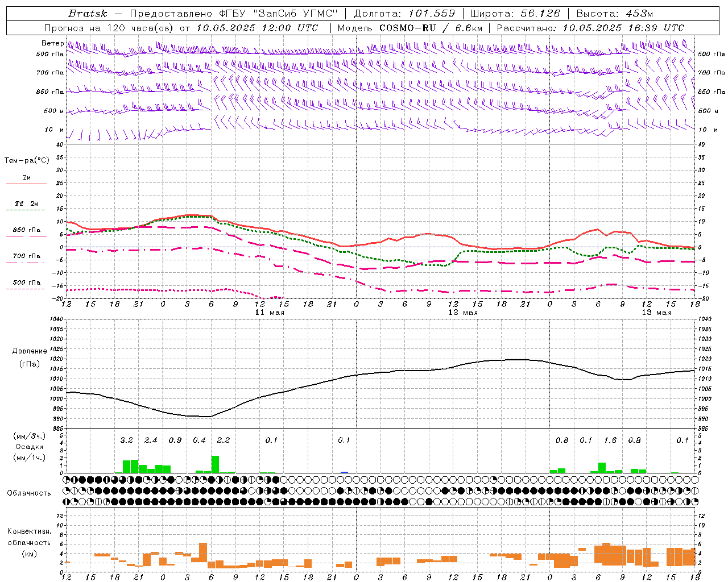This screenshot has height=582, width=728.
Task: Click the "Давление" pressure panel label
Action: (x=30, y=351)
